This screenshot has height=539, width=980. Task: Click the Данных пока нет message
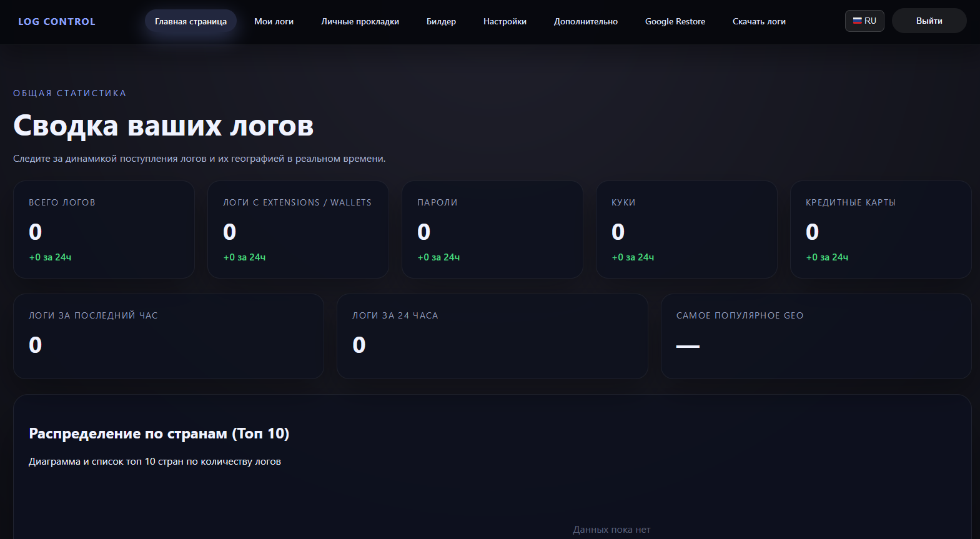[611, 530]
